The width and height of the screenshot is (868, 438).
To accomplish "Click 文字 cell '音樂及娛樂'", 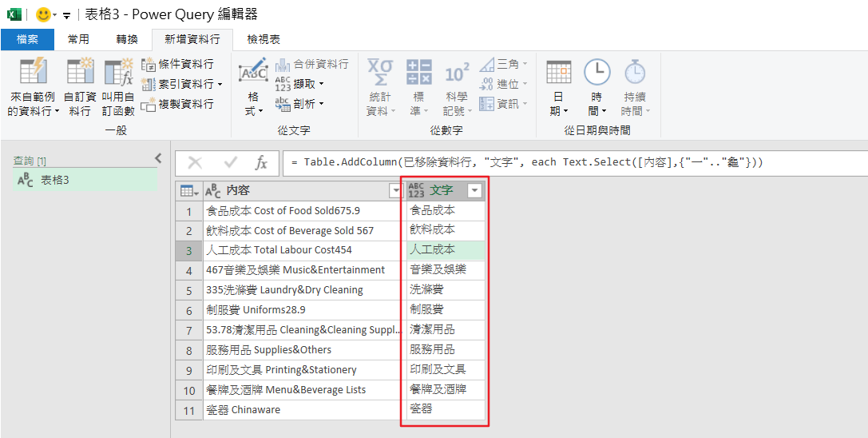I will click(446, 271).
